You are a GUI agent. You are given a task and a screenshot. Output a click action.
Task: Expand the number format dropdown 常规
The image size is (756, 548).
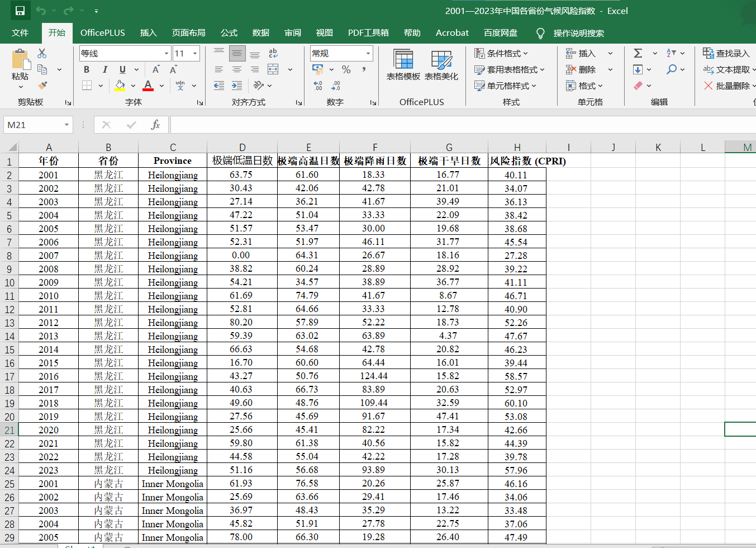click(368, 54)
